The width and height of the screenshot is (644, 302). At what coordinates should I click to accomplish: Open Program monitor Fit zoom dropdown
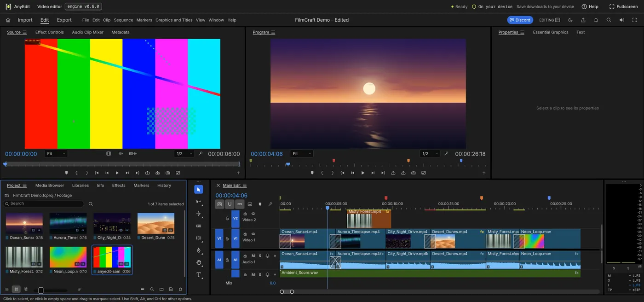[302, 154]
